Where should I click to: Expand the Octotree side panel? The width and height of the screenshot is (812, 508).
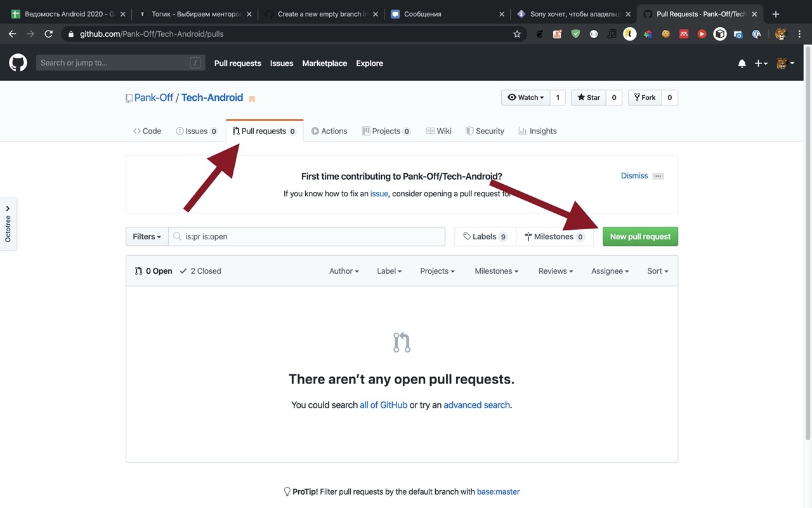click(8, 224)
